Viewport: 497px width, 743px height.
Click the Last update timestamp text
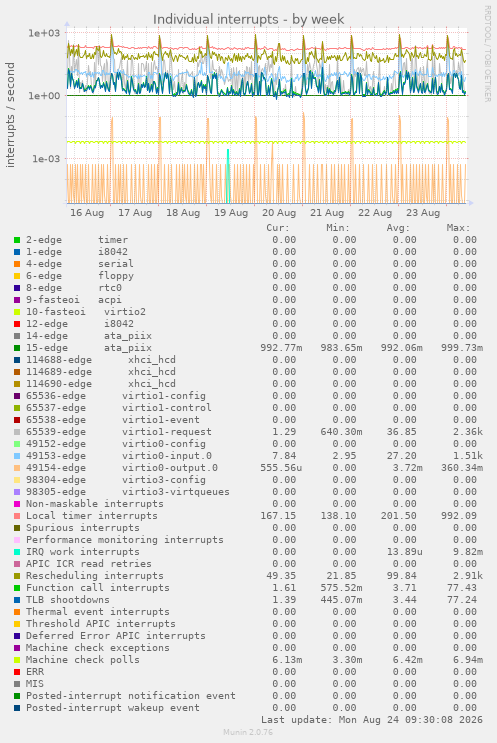[371, 720]
